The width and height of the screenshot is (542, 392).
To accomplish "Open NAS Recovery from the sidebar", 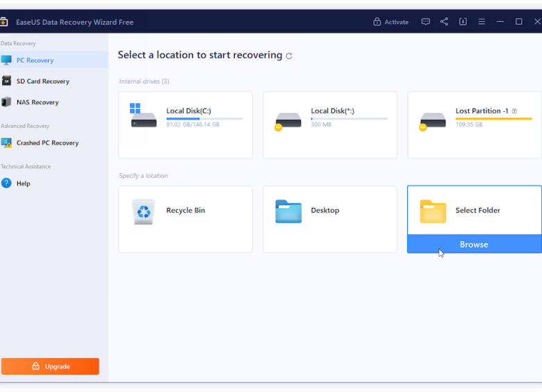I will [x=38, y=102].
